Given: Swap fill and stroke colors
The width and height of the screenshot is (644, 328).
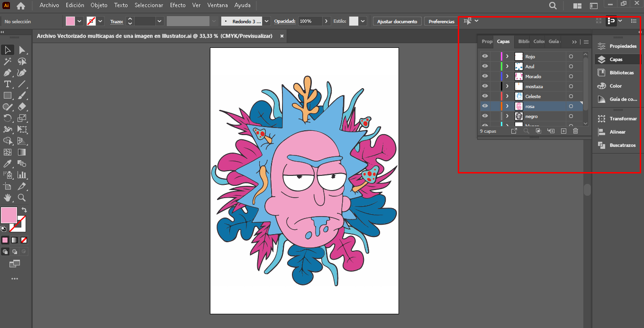Looking at the screenshot, I should click(24, 210).
